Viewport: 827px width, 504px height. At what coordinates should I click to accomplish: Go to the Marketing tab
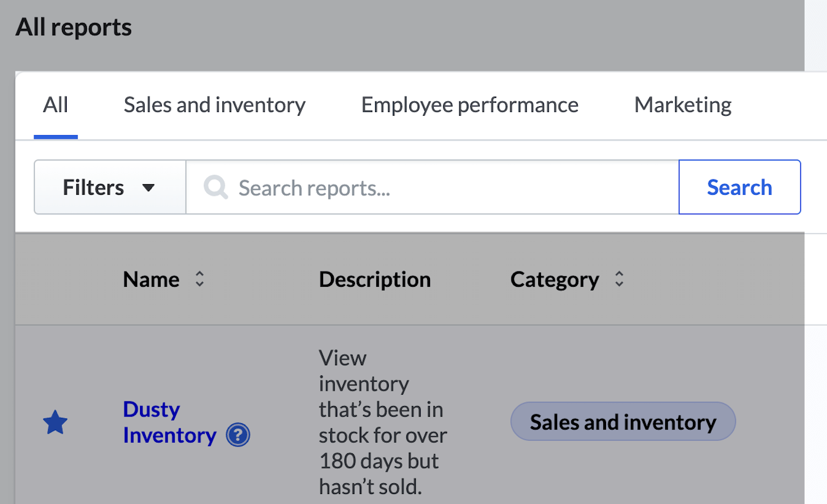click(682, 105)
